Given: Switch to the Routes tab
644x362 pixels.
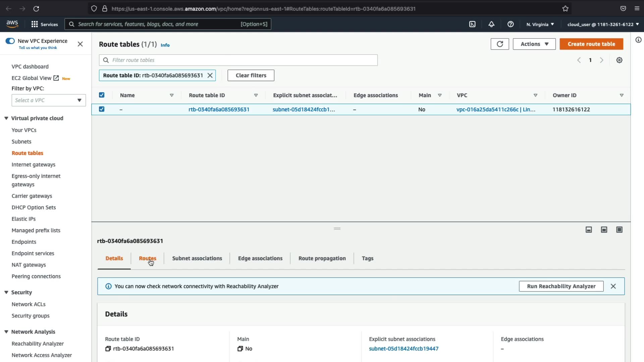Looking at the screenshot, I should 147,258.
